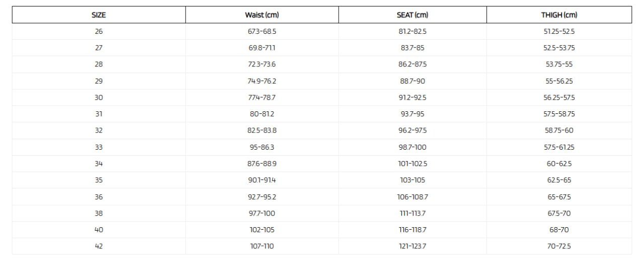Select waist value 95-86.3

tap(262, 147)
